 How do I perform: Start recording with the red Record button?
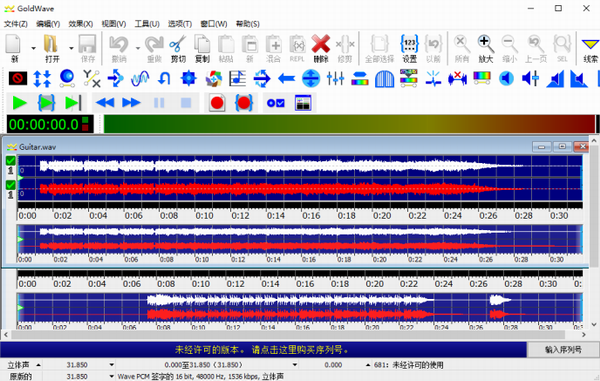pos(217,103)
